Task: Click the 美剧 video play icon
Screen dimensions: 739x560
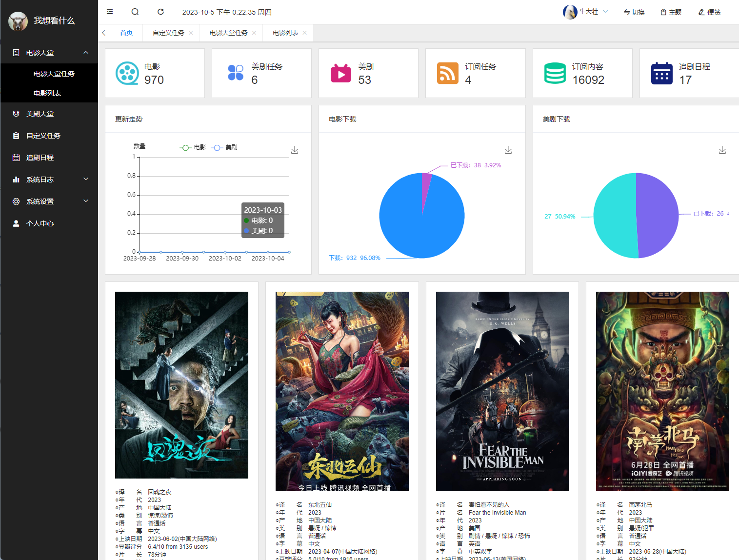Action: [x=341, y=73]
